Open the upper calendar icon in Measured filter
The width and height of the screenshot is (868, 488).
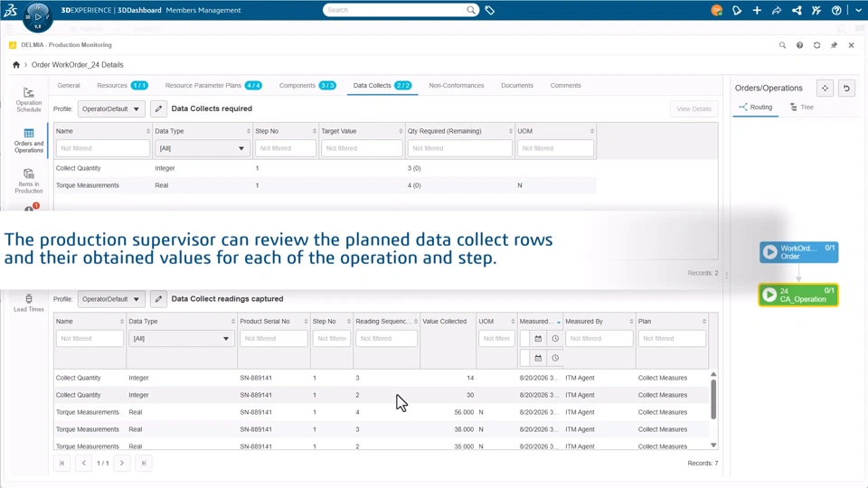(x=538, y=339)
